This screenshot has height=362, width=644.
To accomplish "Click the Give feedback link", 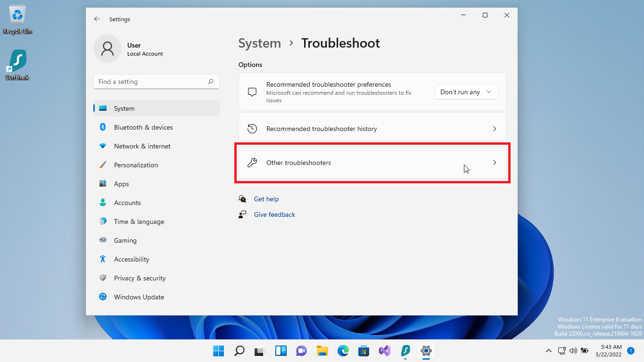I will click(274, 214).
